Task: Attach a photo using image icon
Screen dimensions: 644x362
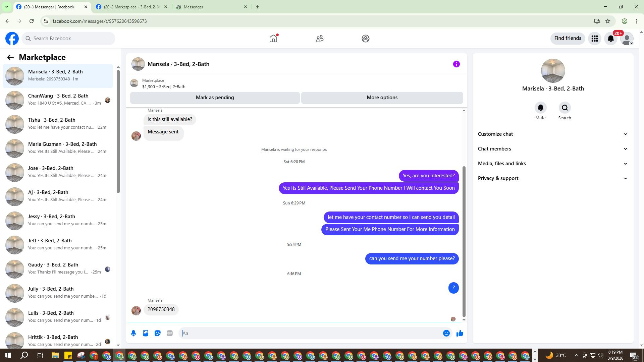Action: click(146, 333)
